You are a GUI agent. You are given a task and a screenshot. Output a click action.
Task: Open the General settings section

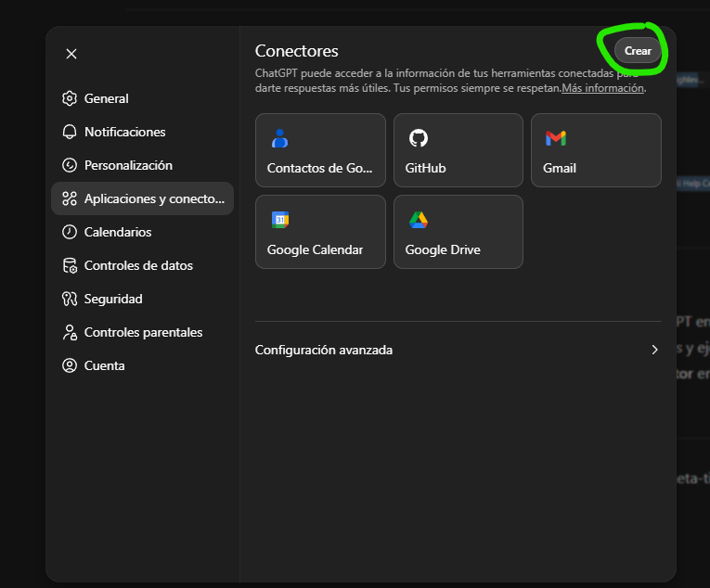pyautogui.click(x=142, y=98)
